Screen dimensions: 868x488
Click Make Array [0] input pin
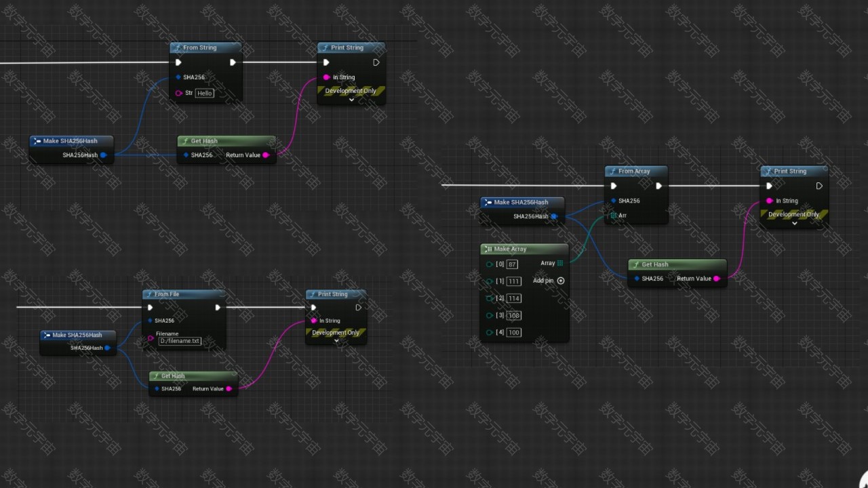pos(490,264)
